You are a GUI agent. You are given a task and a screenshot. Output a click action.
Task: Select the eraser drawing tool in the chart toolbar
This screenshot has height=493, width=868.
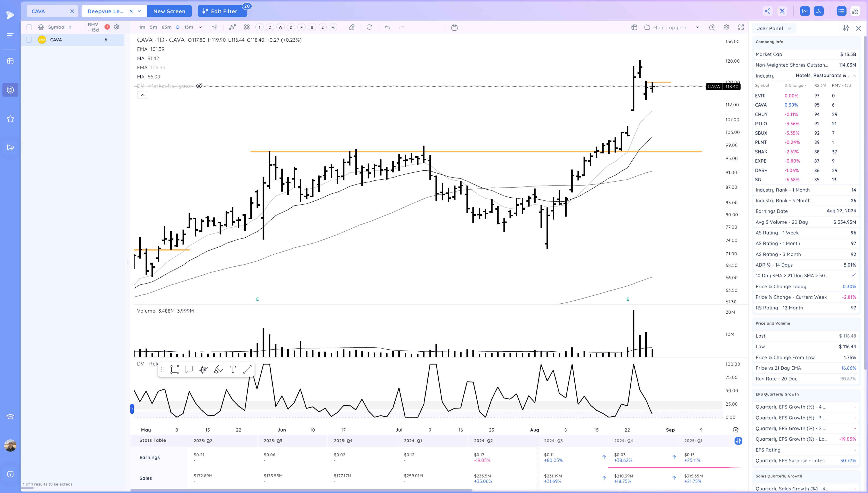(352, 27)
